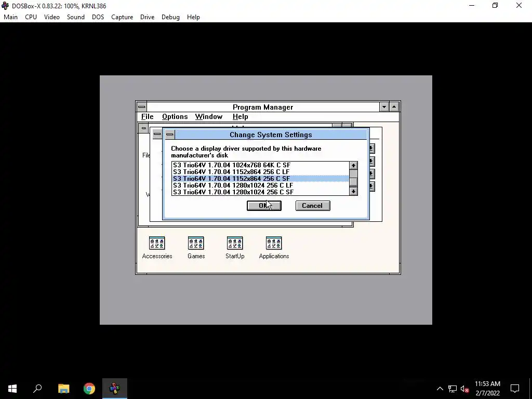The image size is (532, 399).
Task: Open Program Manager Window menu
Action: point(209,117)
